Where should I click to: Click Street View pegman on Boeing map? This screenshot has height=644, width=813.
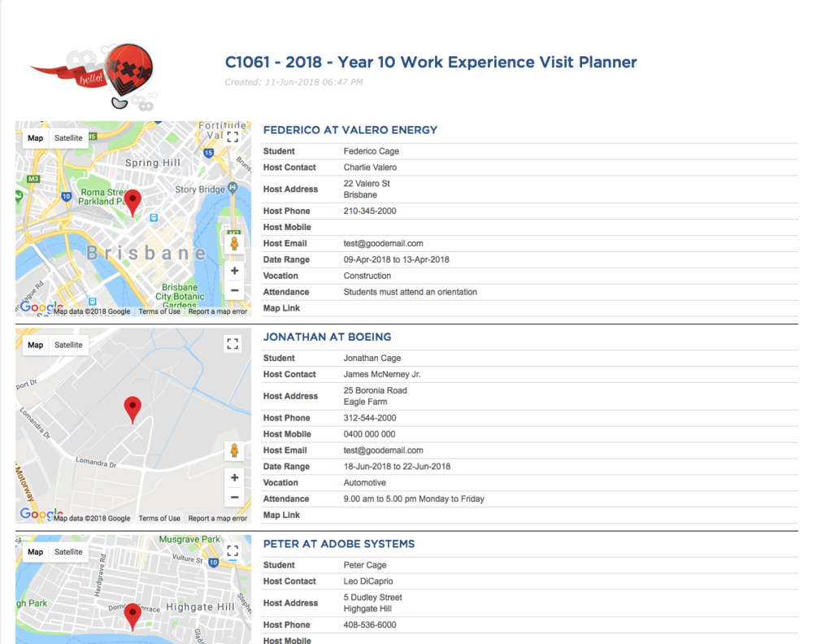234,450
